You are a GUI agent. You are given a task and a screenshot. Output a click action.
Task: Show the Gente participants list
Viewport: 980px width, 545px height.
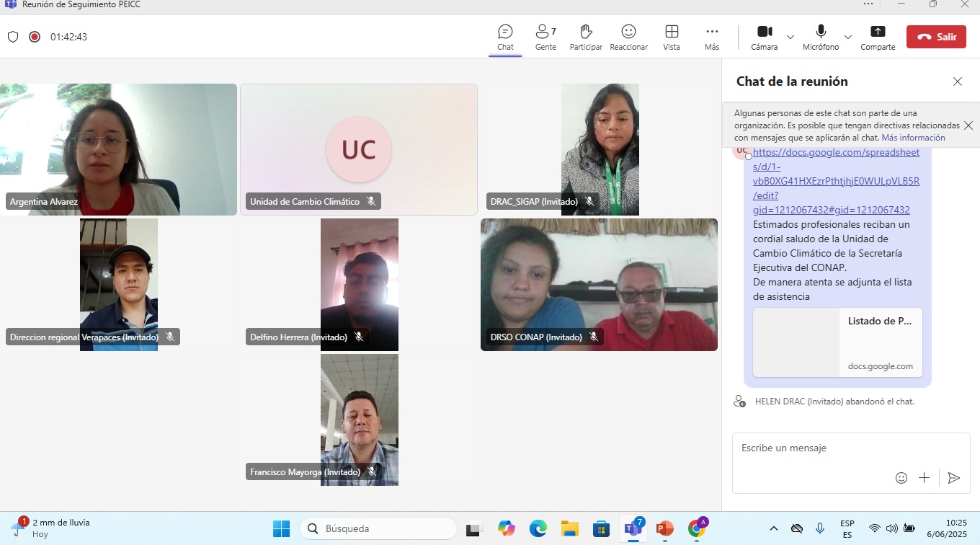click(545, 37)
